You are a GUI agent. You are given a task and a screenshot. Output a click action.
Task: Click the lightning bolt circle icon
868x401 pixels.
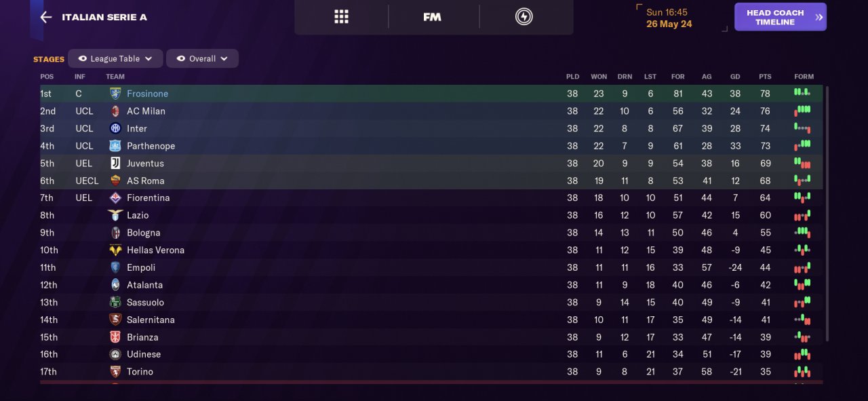524,17
